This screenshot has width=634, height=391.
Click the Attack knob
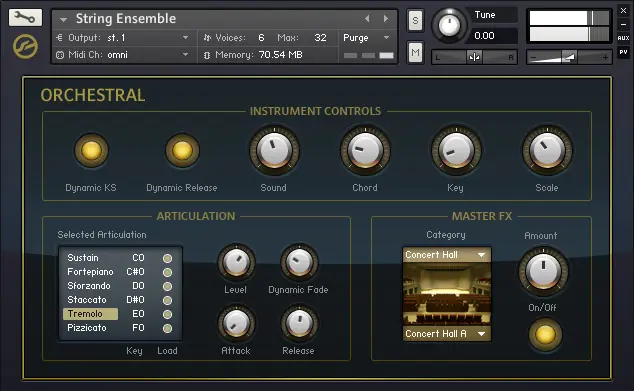click(x=237, y=323)
